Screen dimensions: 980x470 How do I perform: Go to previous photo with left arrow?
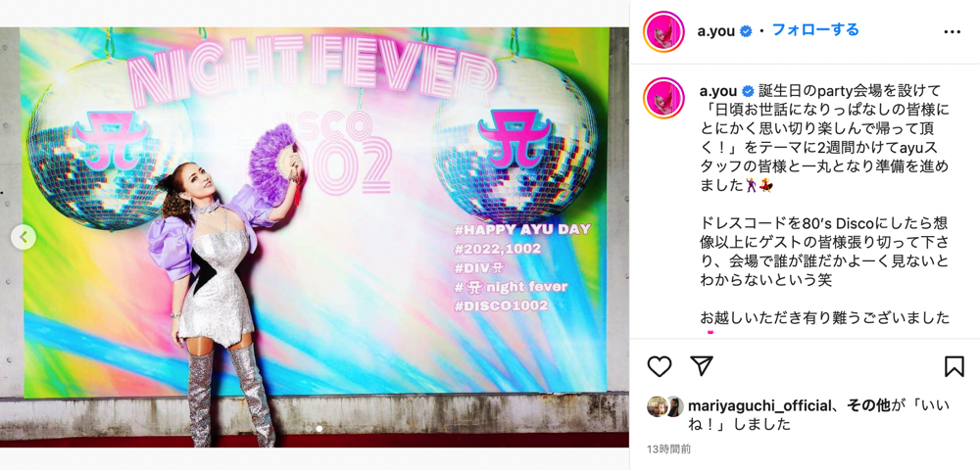coord(24,237)
